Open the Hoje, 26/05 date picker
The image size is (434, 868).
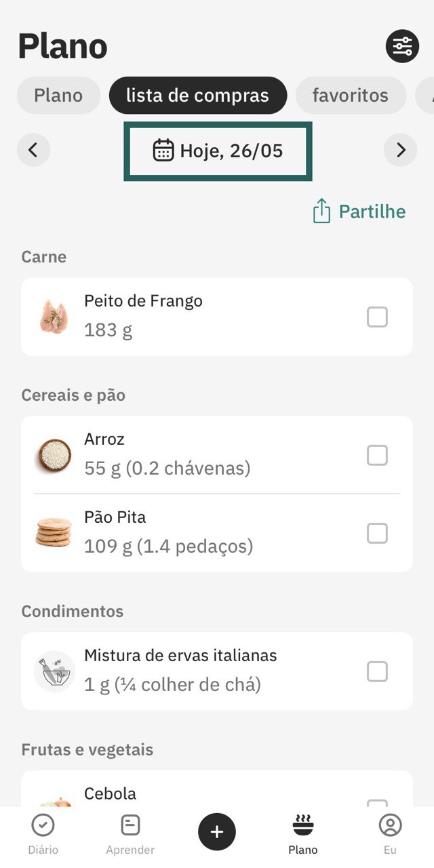pyautogui.click(x=218, y=151)
